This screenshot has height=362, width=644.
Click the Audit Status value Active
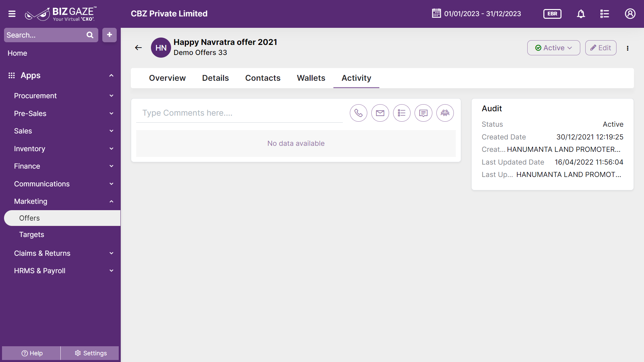[x=613, y=124]
